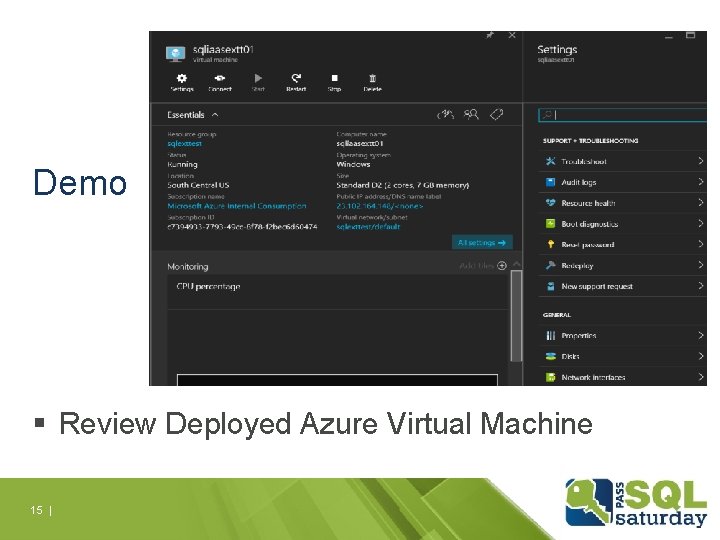Viewport: 720px width, 540px height.
Task: Click the Connect toolbar icon
Action: coord(220,82)
